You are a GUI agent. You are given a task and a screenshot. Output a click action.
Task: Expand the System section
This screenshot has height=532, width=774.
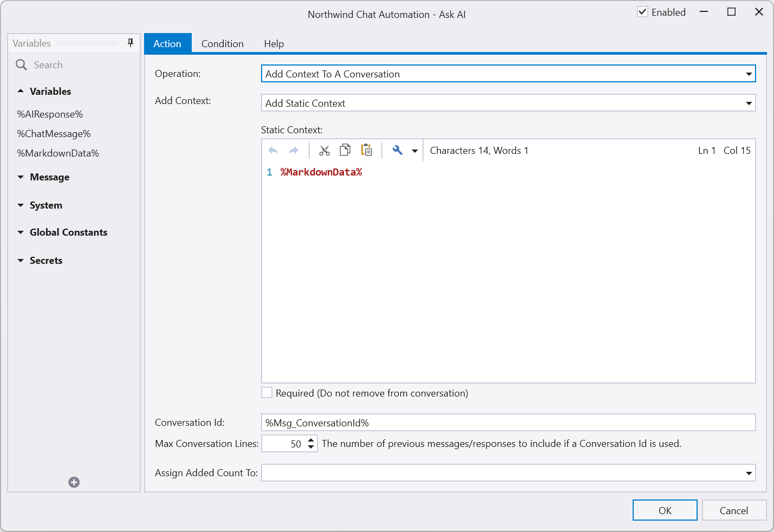click(21, 205)
